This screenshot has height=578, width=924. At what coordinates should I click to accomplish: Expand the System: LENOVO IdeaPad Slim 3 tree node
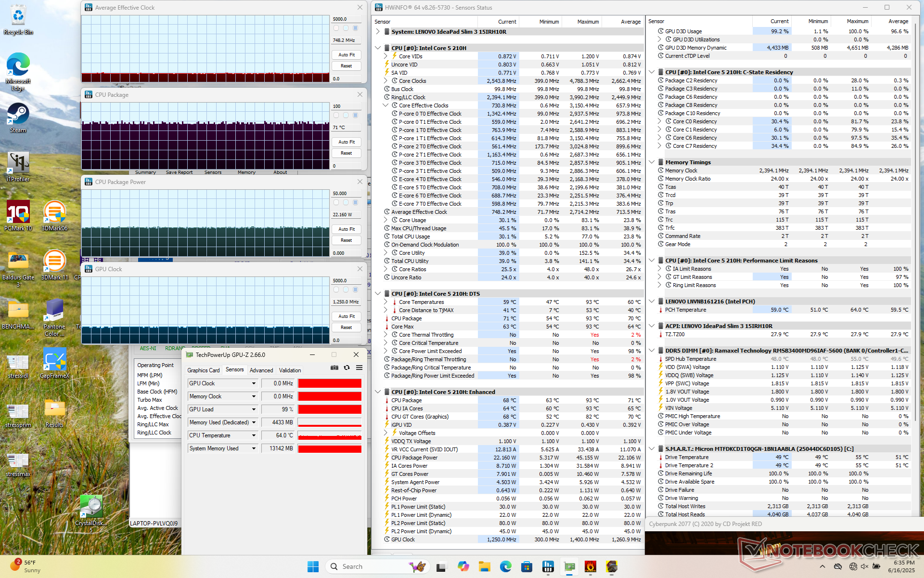pyautogui.click(x=378, y=32)
